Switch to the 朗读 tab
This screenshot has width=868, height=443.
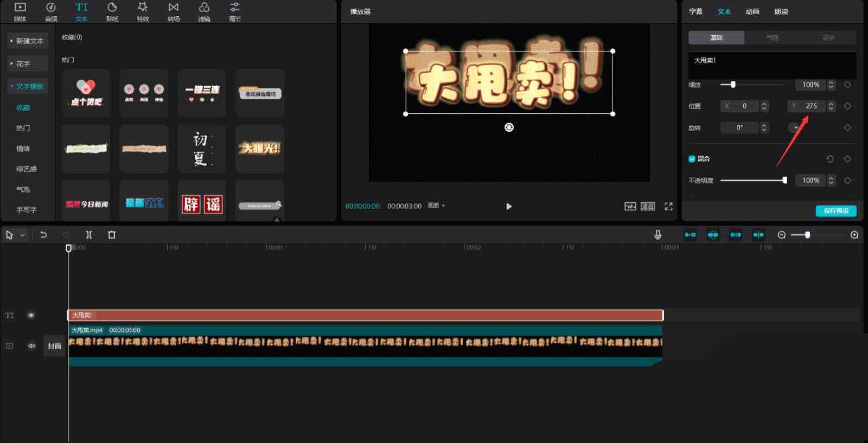[x=781, y=11]
